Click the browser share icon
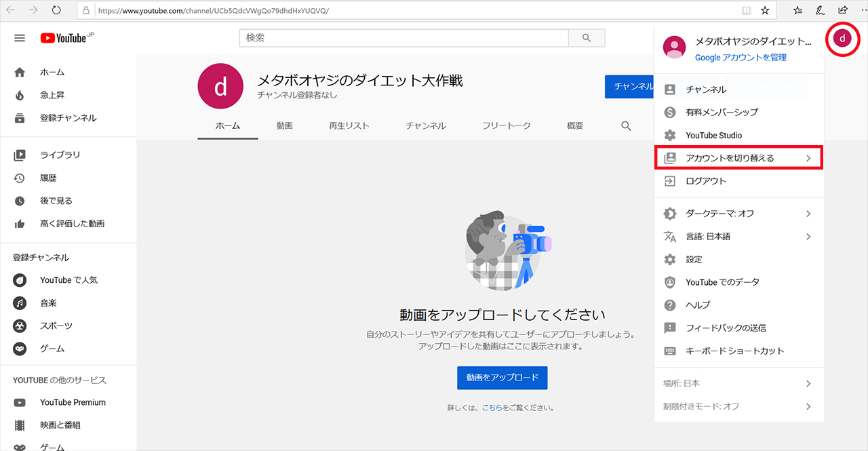The width and height of the screenshot is (868, 451). click(x=843, y=10)
